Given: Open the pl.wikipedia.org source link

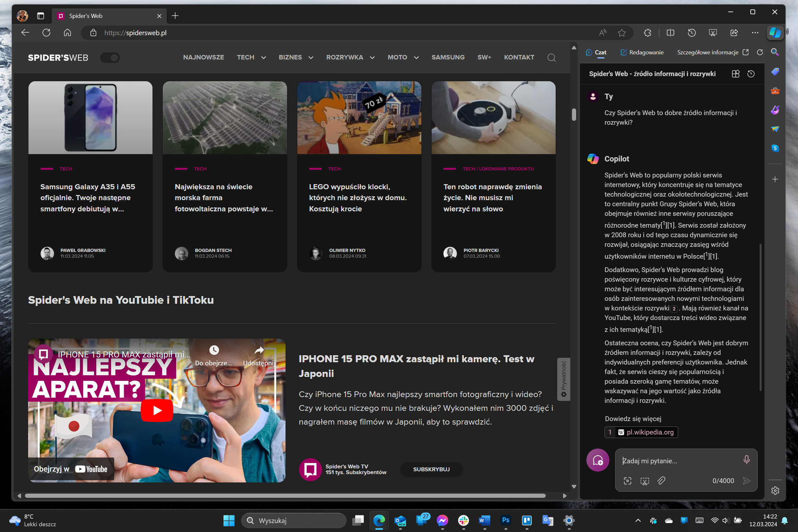Looking at the screenshot, I should [641, 432].
